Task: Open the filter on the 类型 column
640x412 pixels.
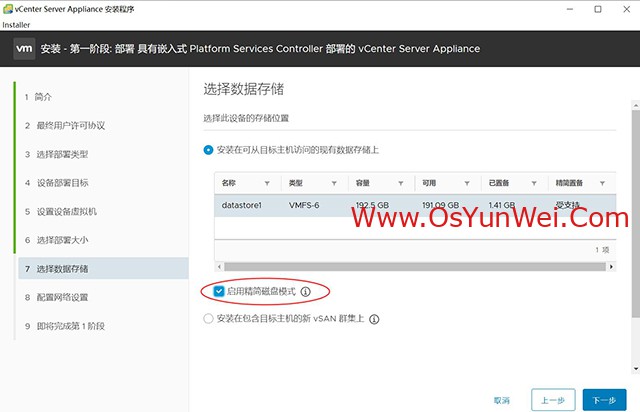Action: [334, 183]
